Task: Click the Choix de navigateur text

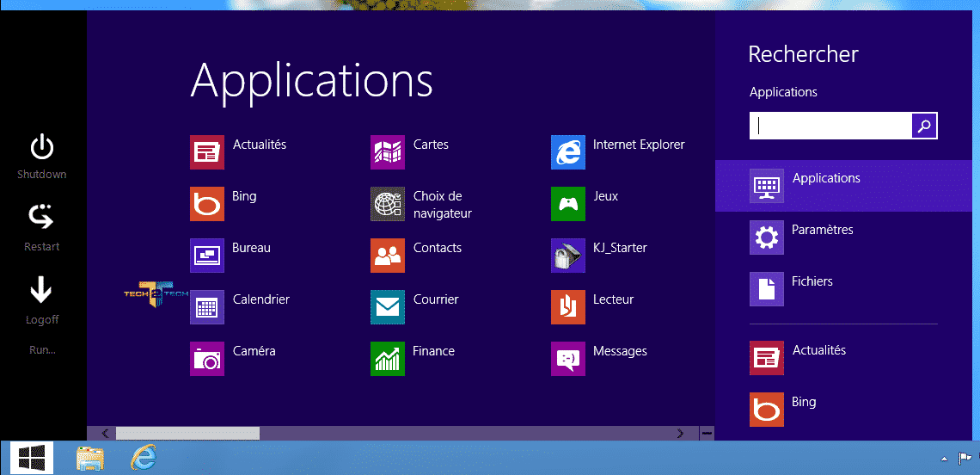Action: 442,205
